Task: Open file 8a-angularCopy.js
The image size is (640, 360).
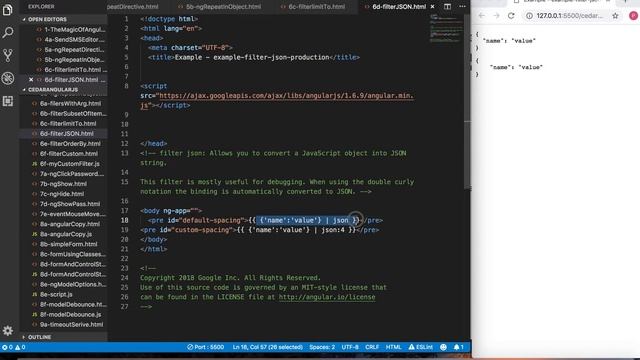Action: click(x=66, y=234)
